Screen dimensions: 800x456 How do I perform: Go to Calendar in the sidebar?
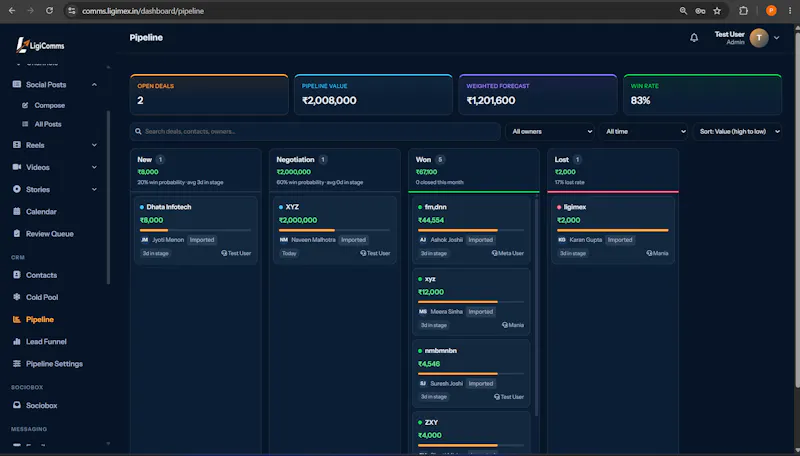coord(41,211)
